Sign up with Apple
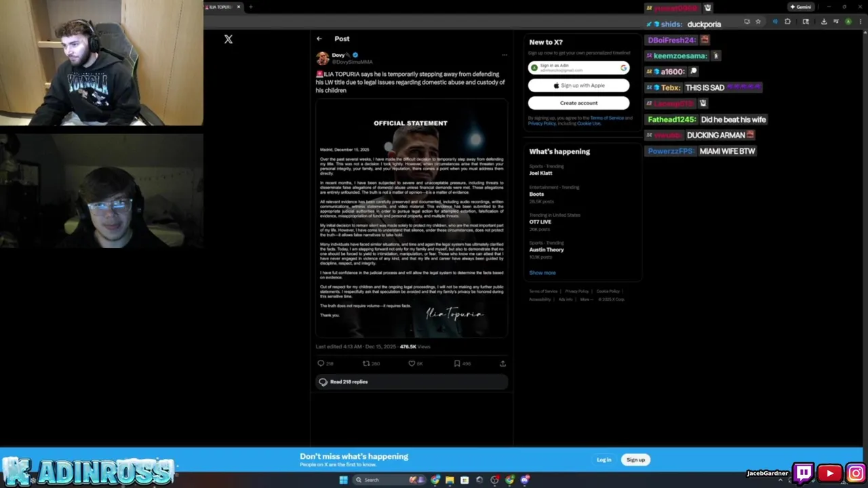The image size is (868, 488). [x=578, y=85]
